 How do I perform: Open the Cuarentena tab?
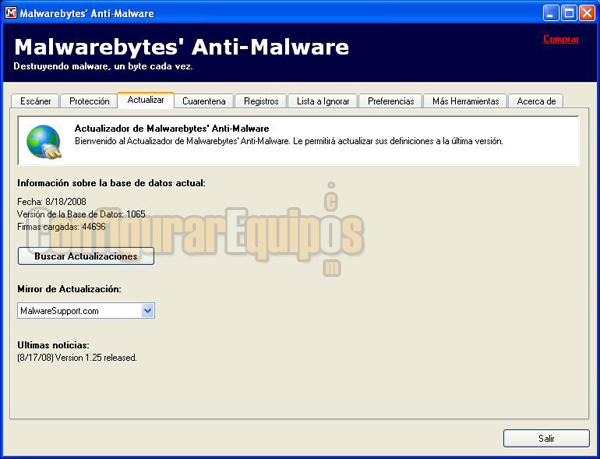(x=204, y=101)
